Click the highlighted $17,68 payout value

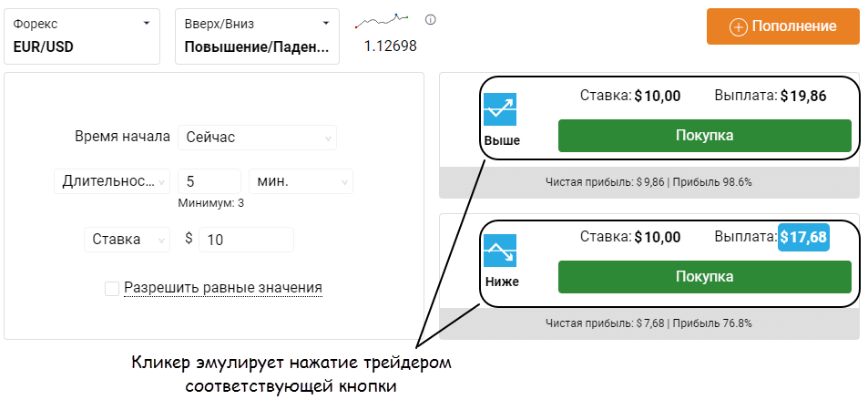click(804, 238)
